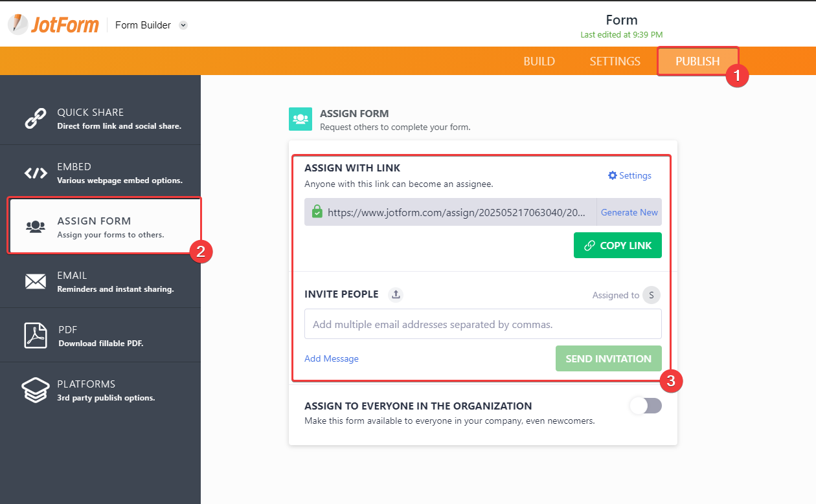816x504 pixels.
Task: Select the Quick Share link icon
Action: [34, 119]
